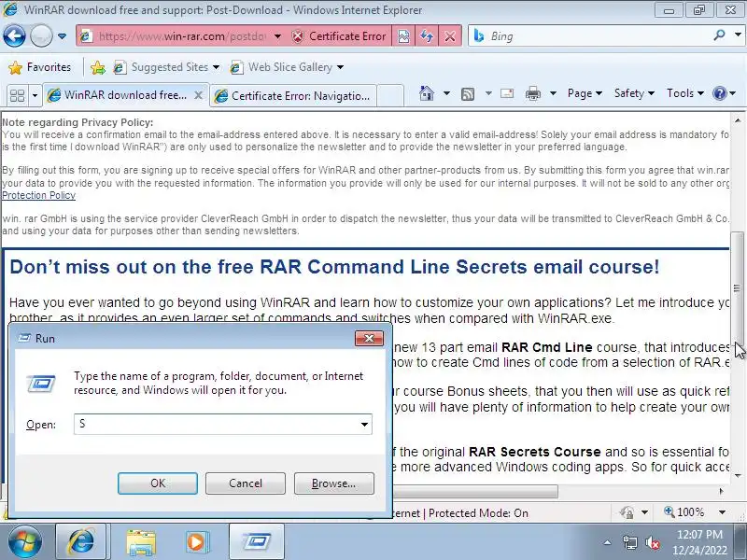Open the 12:07 PM clock calendar
747x560 pixels.
pos(699,542)
